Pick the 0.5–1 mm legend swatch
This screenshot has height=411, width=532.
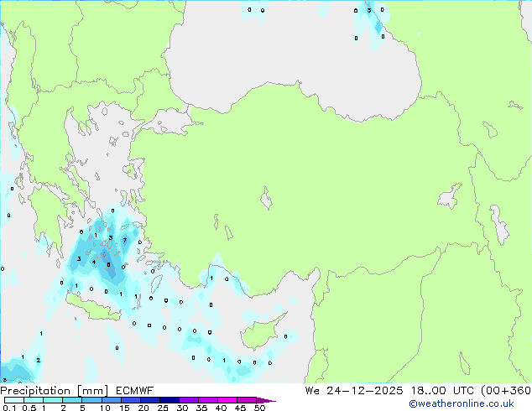coord(34,400)
